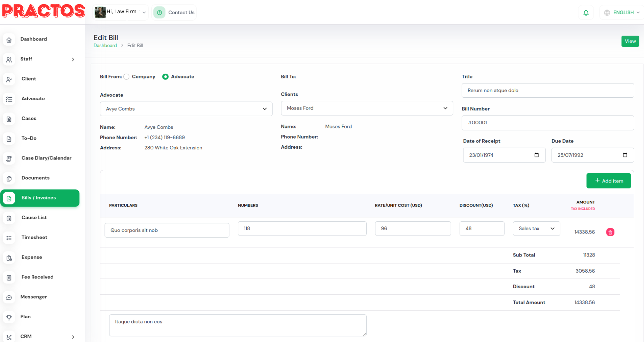Expand the Staff submenu in sidebar
The height and width of the screenshot is (342, 644).
click(x=73, y=59)
